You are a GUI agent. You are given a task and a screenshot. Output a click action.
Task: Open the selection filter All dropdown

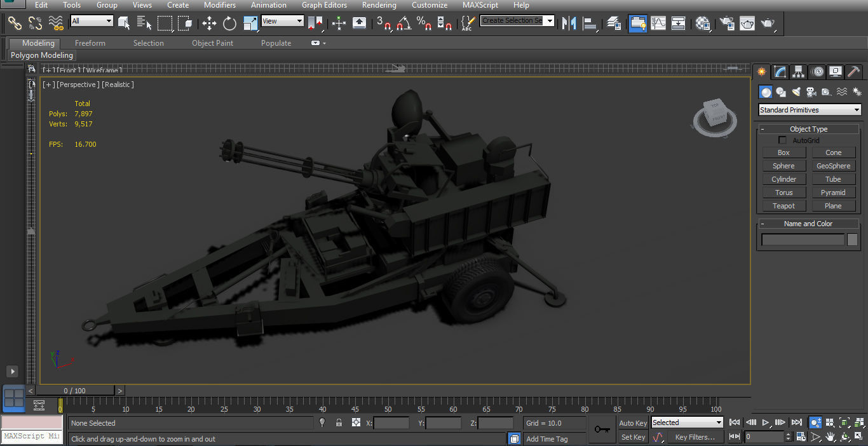[x=92, y=21]
